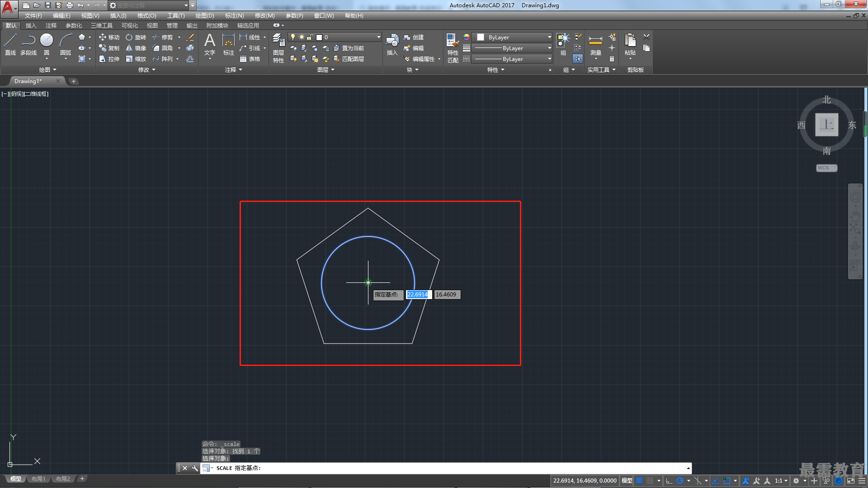This screenshot has height=488, width=868.
Task: Select the 直线 (Line) tool
Action: (10, 44)
